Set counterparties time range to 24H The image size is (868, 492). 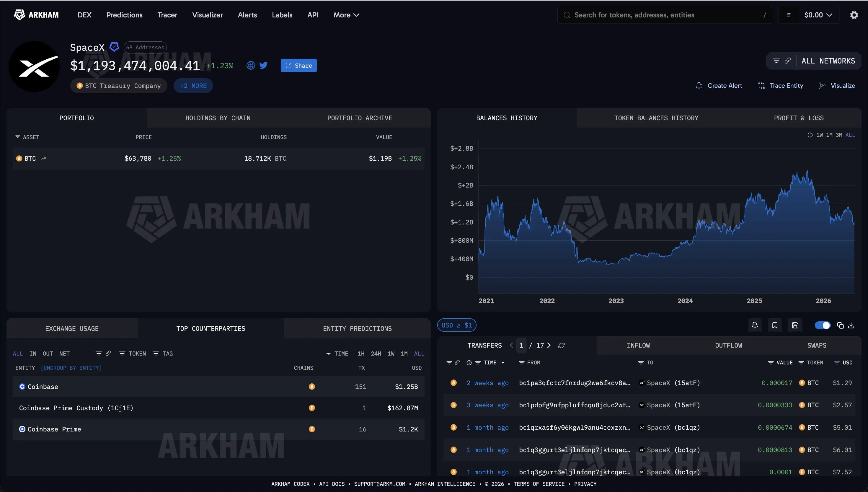tap(376, 353)
